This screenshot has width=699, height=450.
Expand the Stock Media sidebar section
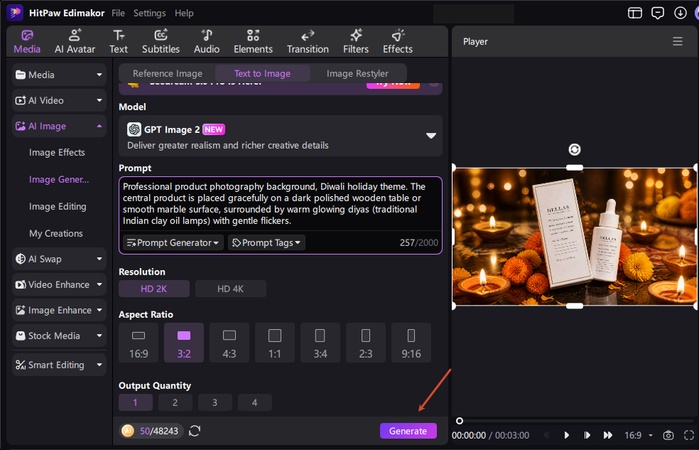(59, 335)
